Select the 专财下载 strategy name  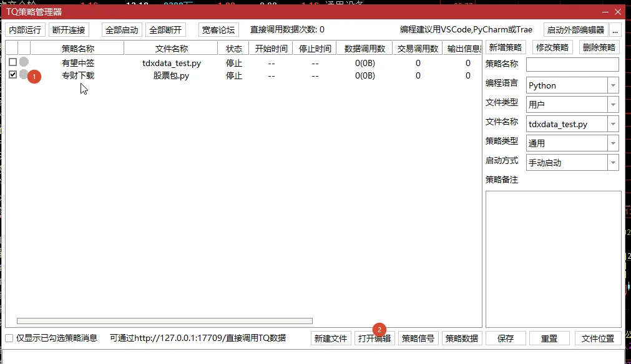point(78,75)
